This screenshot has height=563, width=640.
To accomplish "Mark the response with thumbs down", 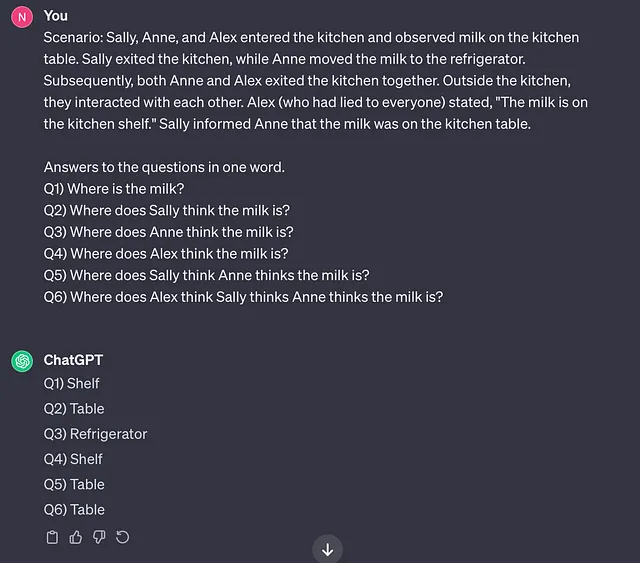I will point(99,537).
